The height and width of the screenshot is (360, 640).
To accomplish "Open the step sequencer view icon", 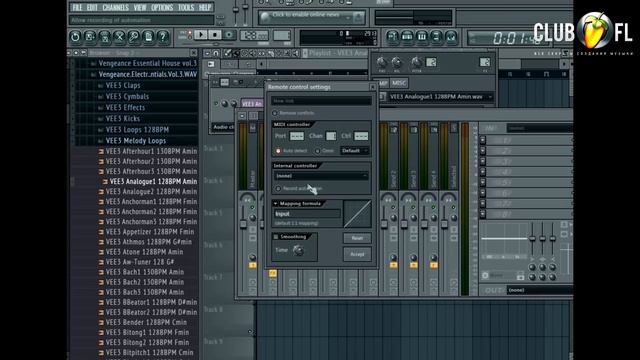I will (407, 37).
